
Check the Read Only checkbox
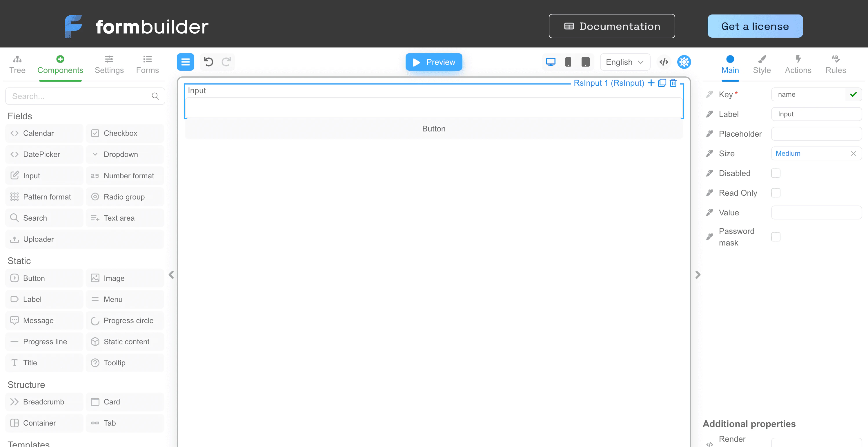[776, 193]
